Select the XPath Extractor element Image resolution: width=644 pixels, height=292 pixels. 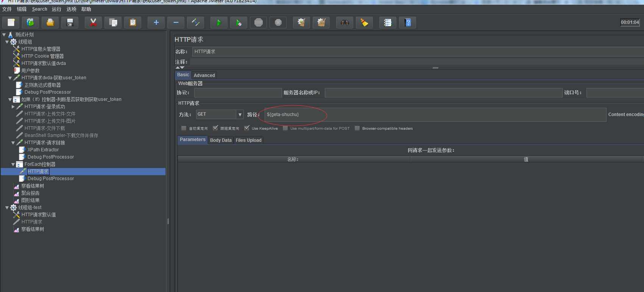point(43,150)
